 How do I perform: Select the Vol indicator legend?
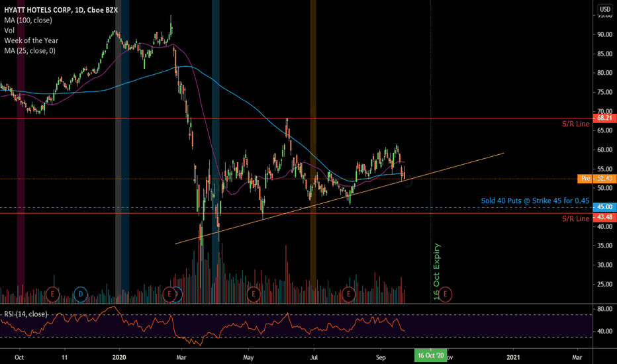9,30
